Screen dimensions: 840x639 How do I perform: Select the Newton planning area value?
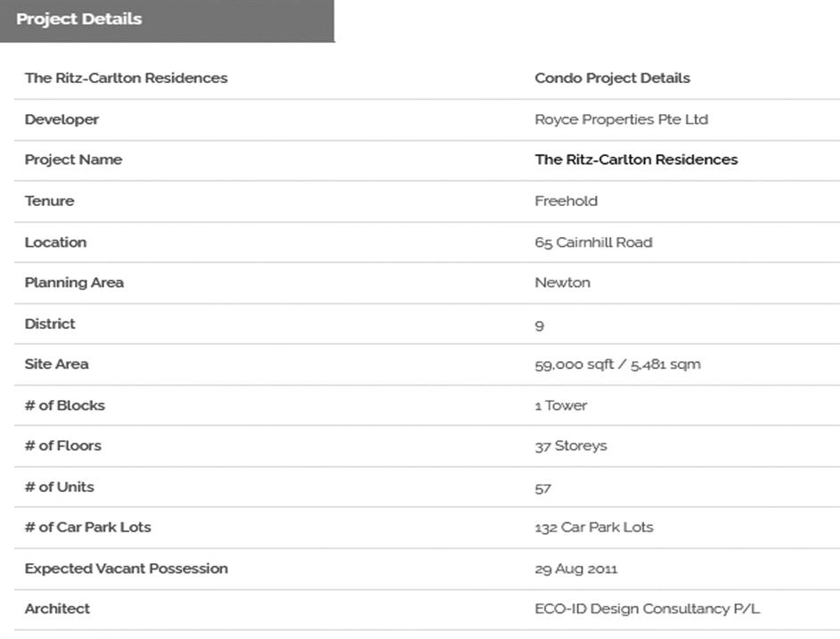coord(562,283)
